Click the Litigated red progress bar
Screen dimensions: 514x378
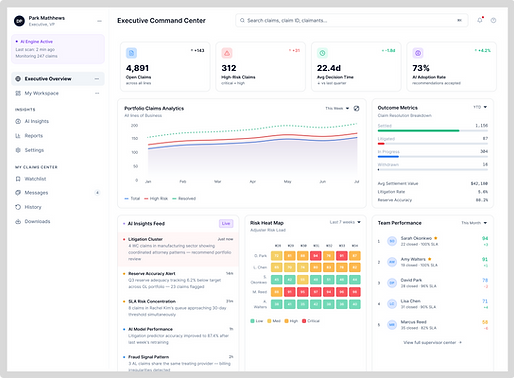(x=381, y=144)
